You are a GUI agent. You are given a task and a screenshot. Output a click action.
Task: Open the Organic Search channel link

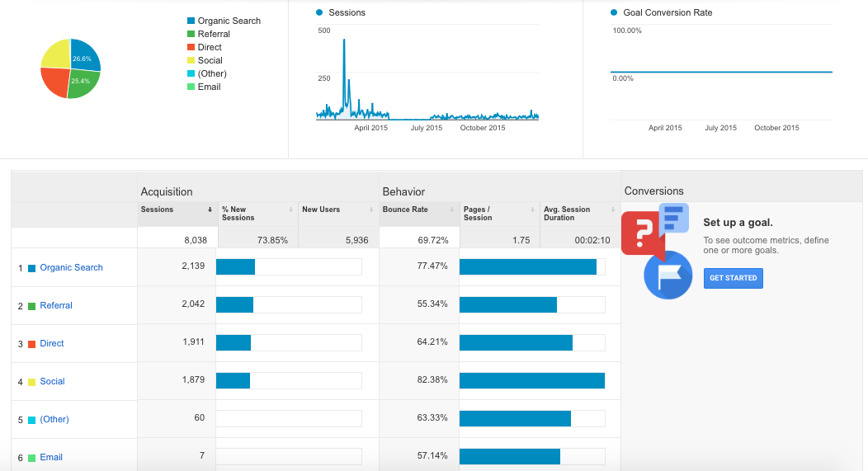pos(72,267)
